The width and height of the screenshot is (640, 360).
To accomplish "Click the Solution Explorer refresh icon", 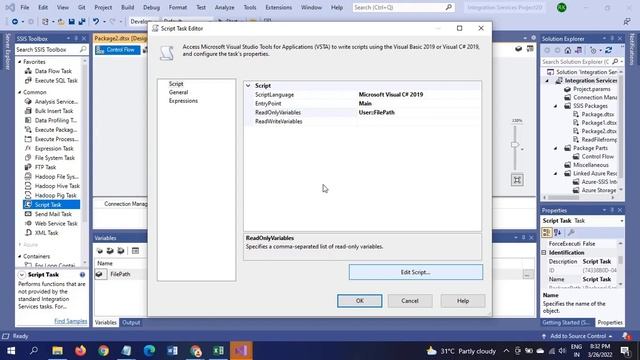I will coord(608,51).
